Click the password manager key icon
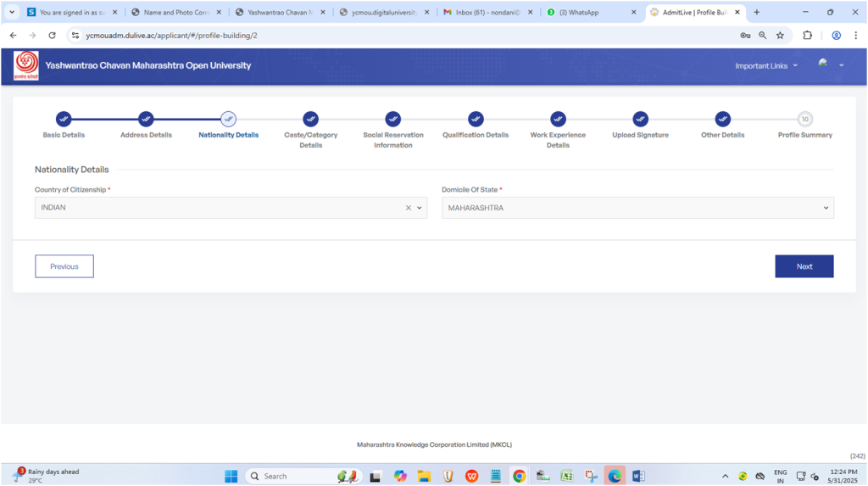 coord(745,36)
